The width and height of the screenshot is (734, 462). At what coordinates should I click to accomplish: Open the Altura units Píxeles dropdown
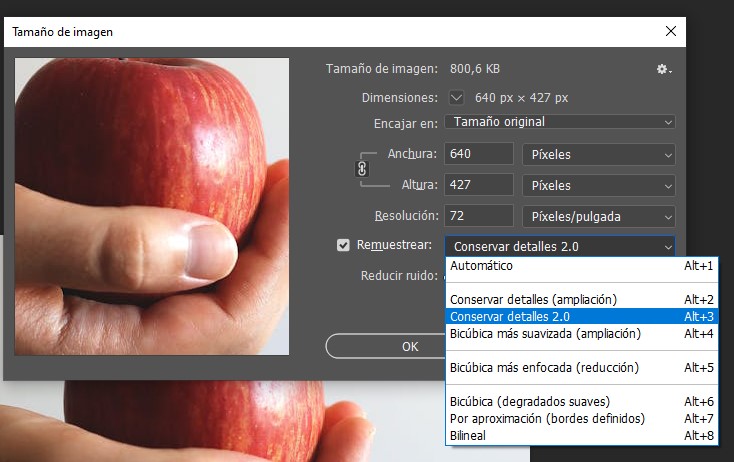[599, 185]
